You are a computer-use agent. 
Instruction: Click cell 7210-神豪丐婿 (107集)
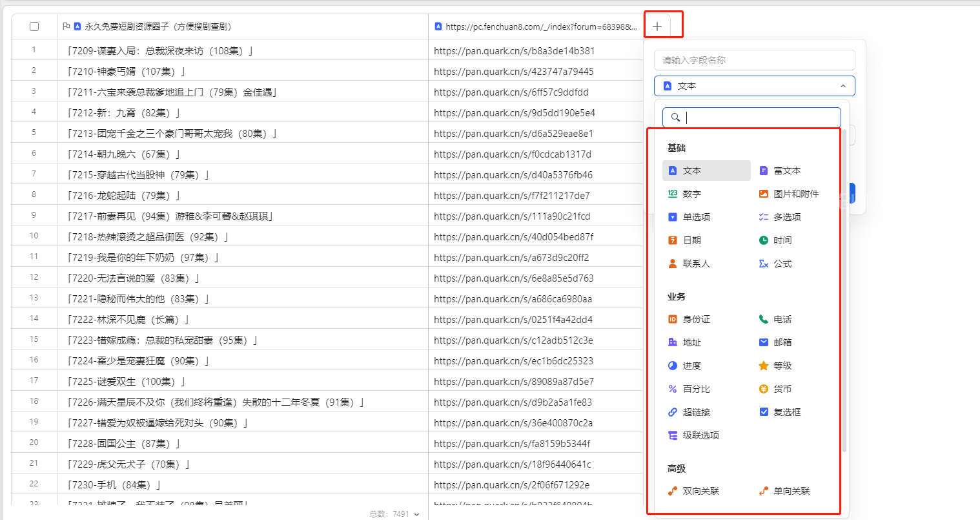[x=243, y=71]
